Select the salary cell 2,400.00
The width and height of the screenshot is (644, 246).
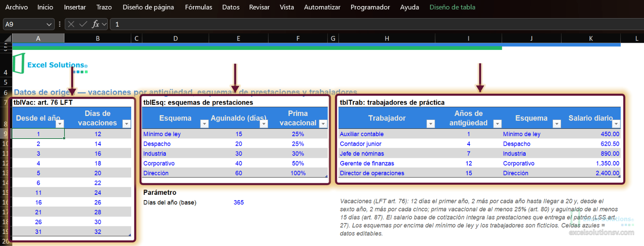(591, 173)
